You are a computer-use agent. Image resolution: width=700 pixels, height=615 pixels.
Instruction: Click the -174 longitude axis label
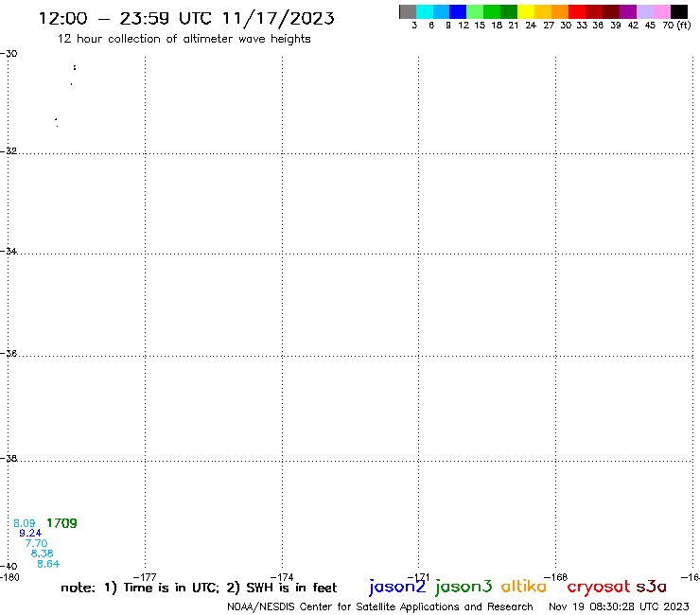[282, 577]
